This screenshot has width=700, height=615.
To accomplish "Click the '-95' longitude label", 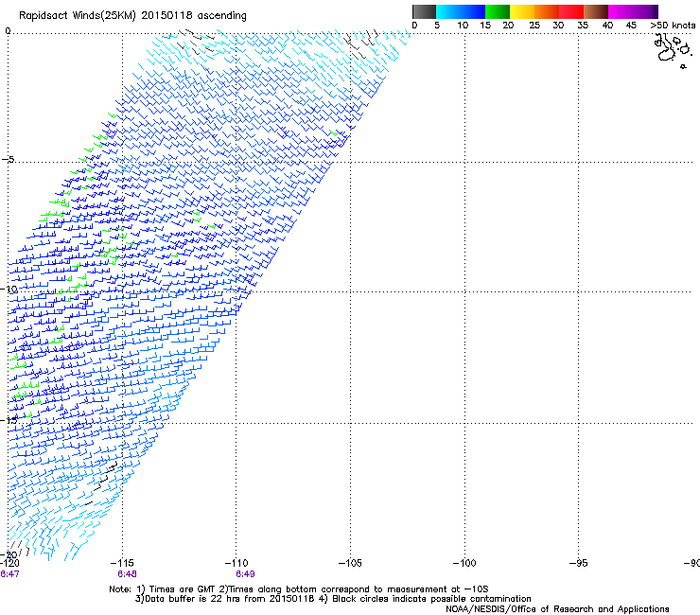I will click(579, 563).
